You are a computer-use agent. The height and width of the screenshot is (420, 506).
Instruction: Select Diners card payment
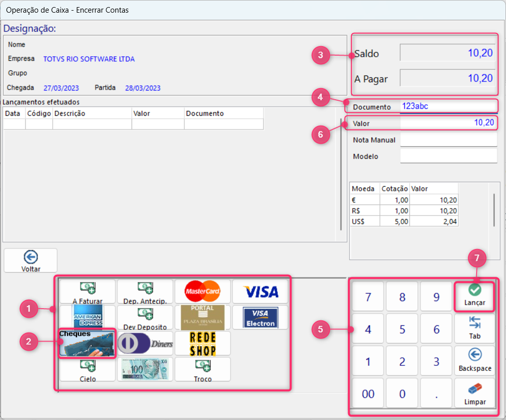point(145,344)
